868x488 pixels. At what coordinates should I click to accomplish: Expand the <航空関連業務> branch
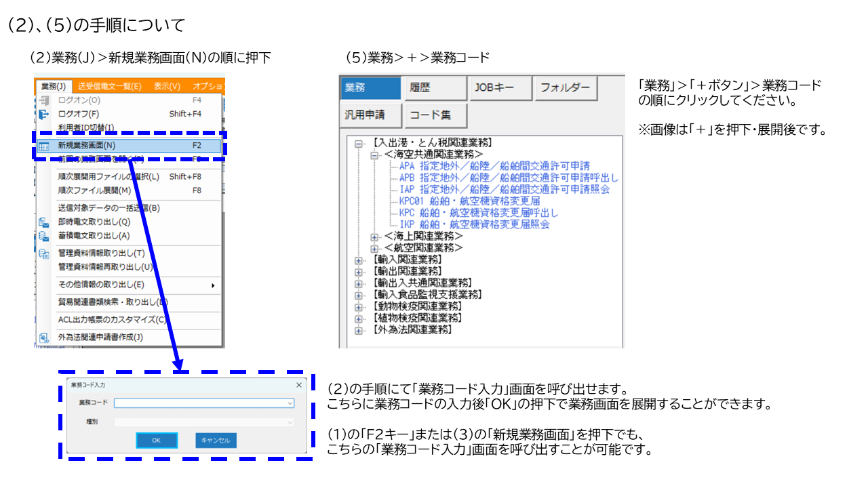[x=374, y=249]
